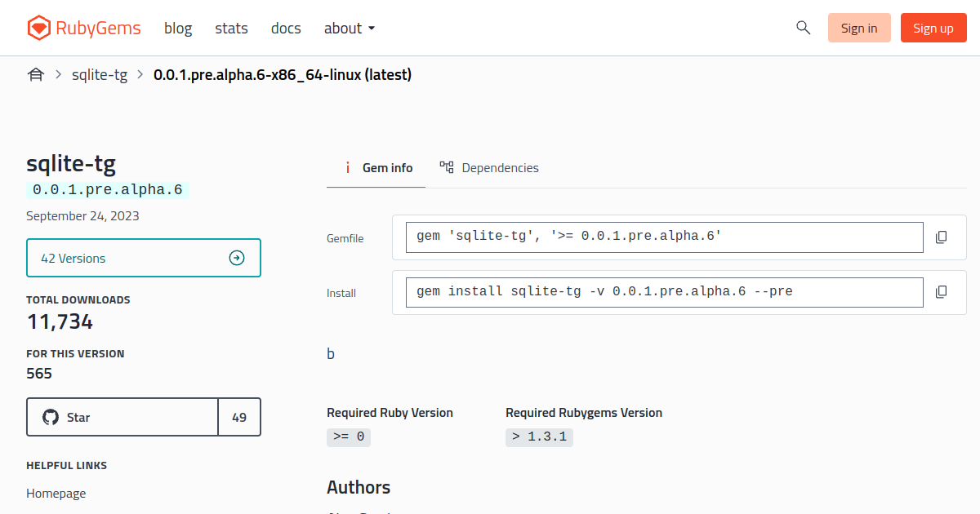The height and width of the screenshot is (514, 980).
Task: Click the 49 stars count
Action: pos(239,417)
